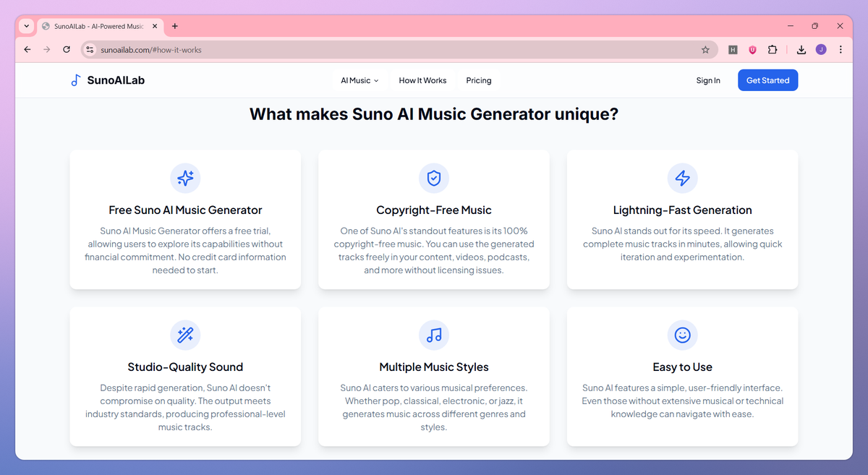
Task: Minimize the browser window
Action: 789,26
